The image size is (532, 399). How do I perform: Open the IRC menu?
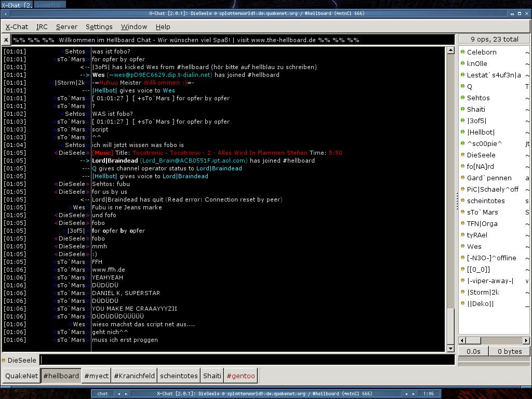click(42, 26)
